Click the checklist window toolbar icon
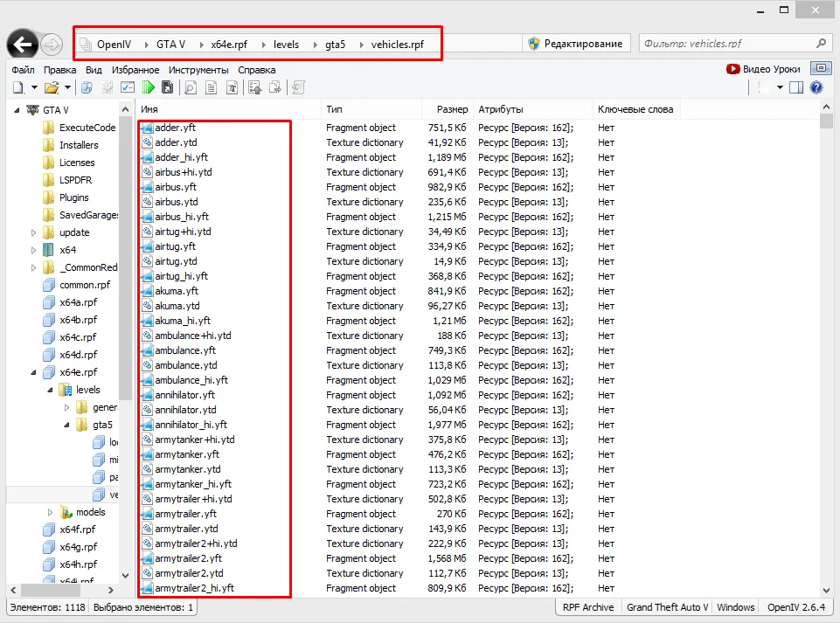Screen dimensions: 840x623 pos(128,87)
